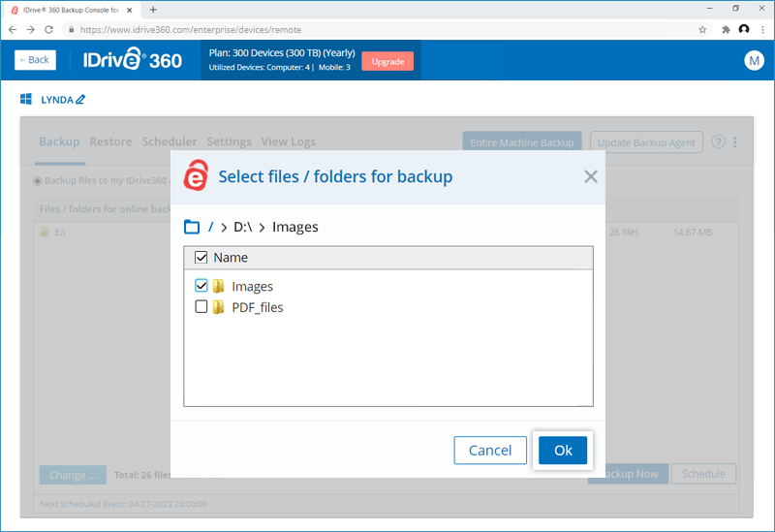775x532 pixels.
Task: Click the 26 files count text
Action: click(624, 232)
